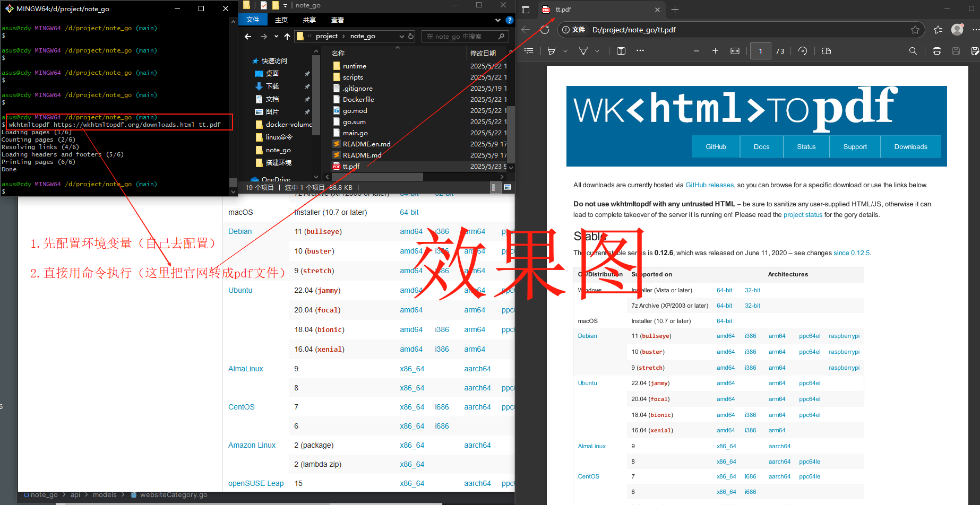Image resolution: width=980 pixels, height=505 pixels.
Task: Refresh the browser page
Action: click(545, 30)
